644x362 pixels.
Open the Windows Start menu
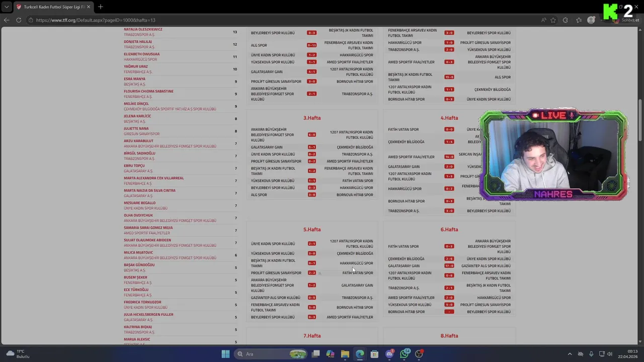coord(225,354)
